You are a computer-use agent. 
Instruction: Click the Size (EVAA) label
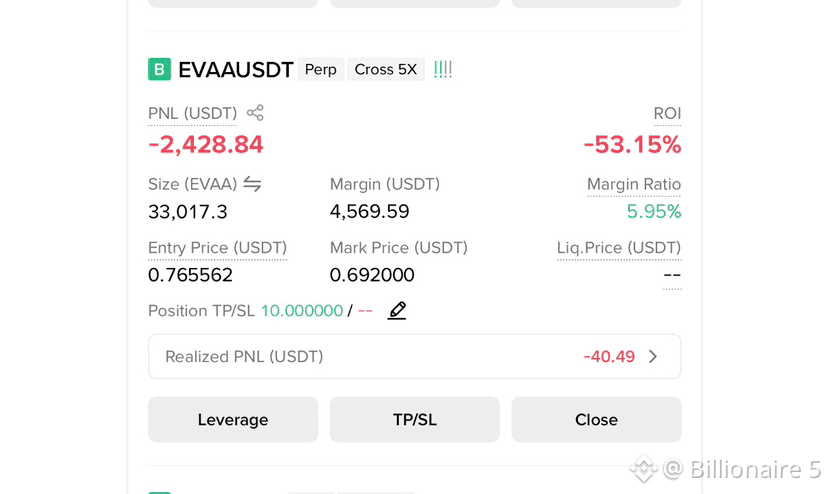point(192,184)
